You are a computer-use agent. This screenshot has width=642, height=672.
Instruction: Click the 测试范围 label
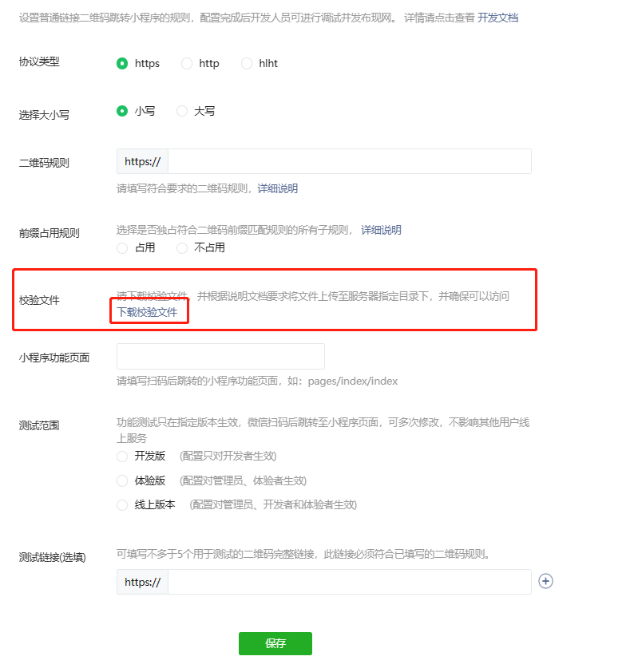39,425
